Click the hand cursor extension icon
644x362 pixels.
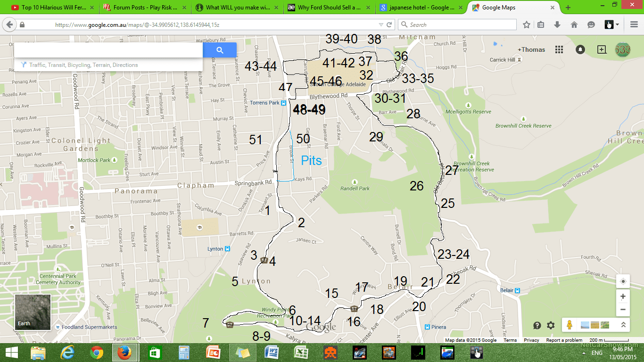609,25
